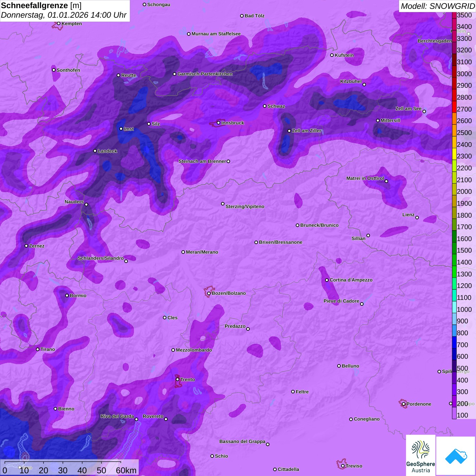Click the "Schio" label
Image resolution: width=476 pixels, height=476 pixels.
tap(221, 456)
